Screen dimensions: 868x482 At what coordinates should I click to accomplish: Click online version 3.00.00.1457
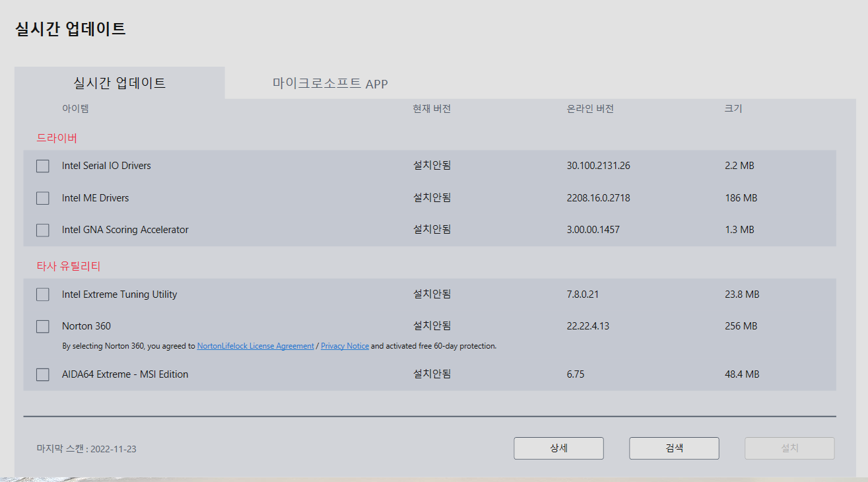tap(593, 230)
